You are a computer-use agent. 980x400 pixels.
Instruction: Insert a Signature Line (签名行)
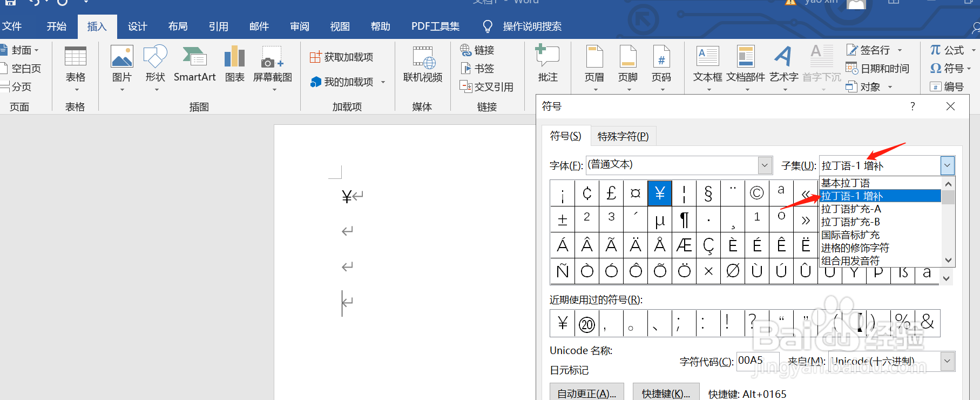tap(868, 50)
